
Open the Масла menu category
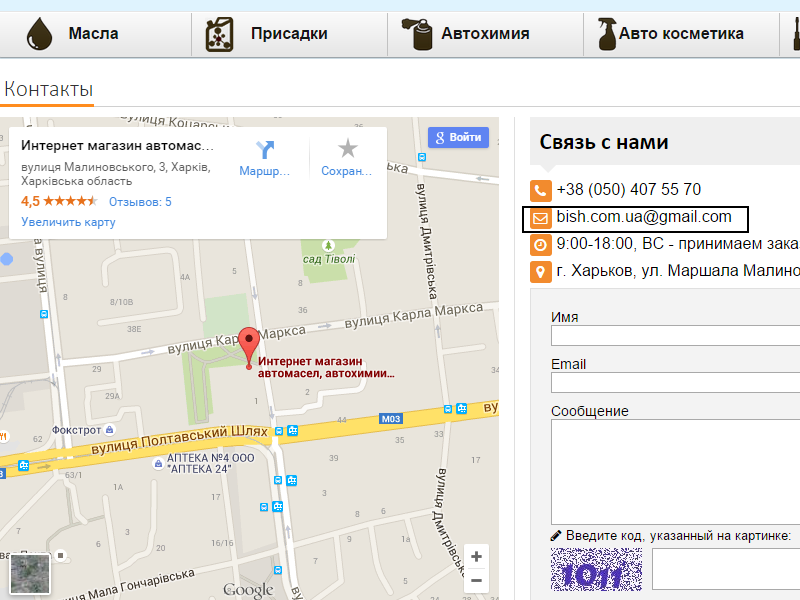coord(93,34)
